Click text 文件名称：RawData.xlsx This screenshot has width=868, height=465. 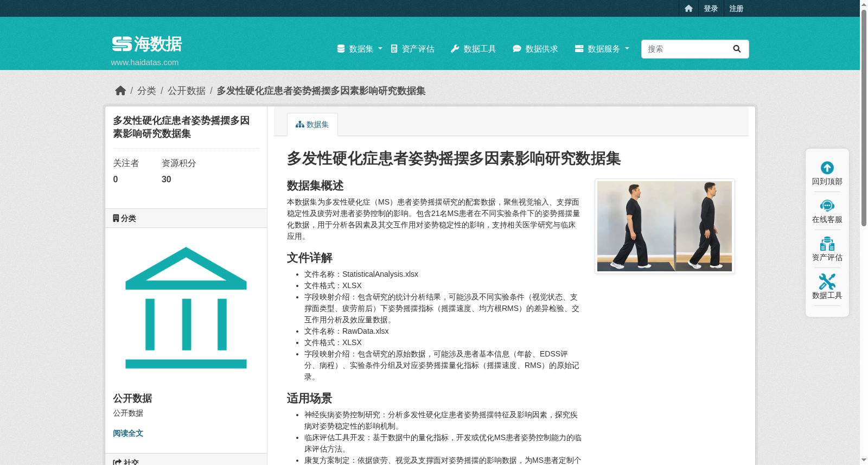(x=347, y=331)
